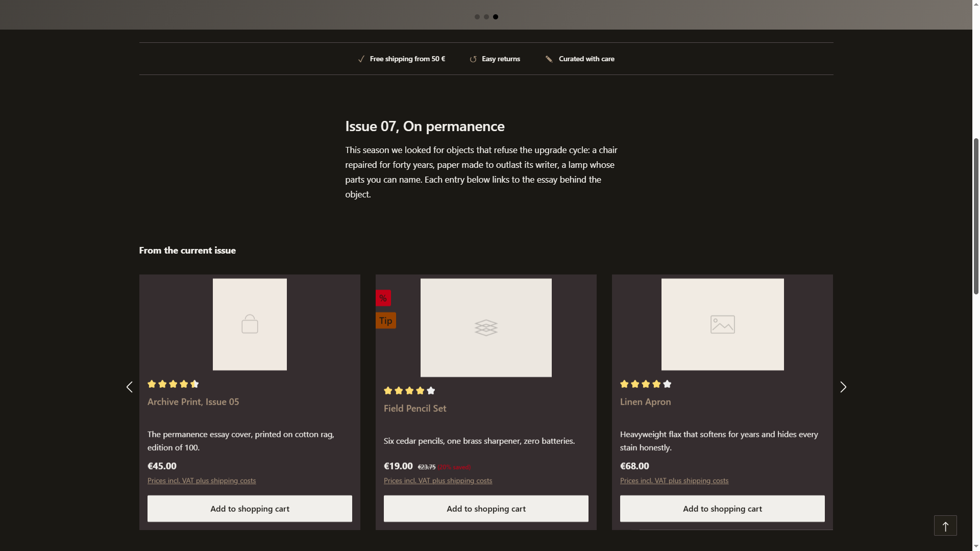
Task: Open VAT shipping costs link under Field Pencil Set
Action: coord(438,481)
